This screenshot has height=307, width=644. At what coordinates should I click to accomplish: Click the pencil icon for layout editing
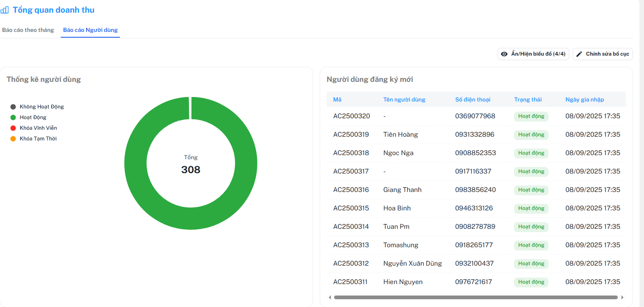pyautogui.click(x=579, y=54)
